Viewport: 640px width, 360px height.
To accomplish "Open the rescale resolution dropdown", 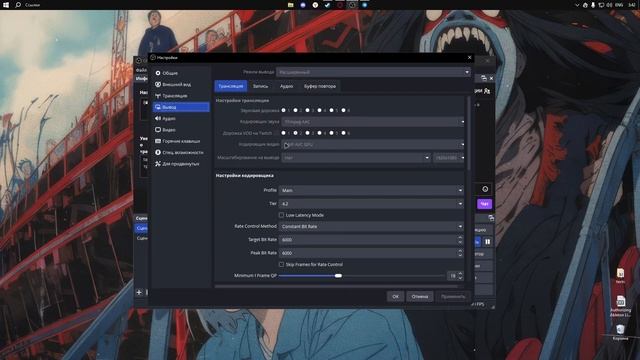I will click(x=449, y=158).
